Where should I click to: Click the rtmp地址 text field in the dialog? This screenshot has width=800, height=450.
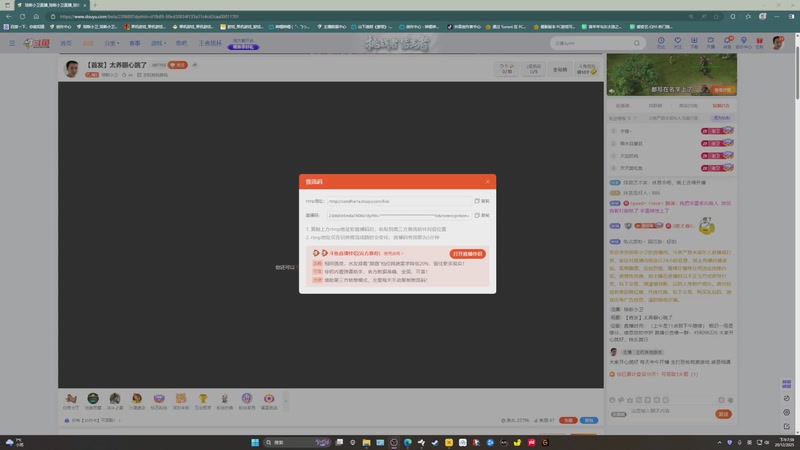coord(399,201)
